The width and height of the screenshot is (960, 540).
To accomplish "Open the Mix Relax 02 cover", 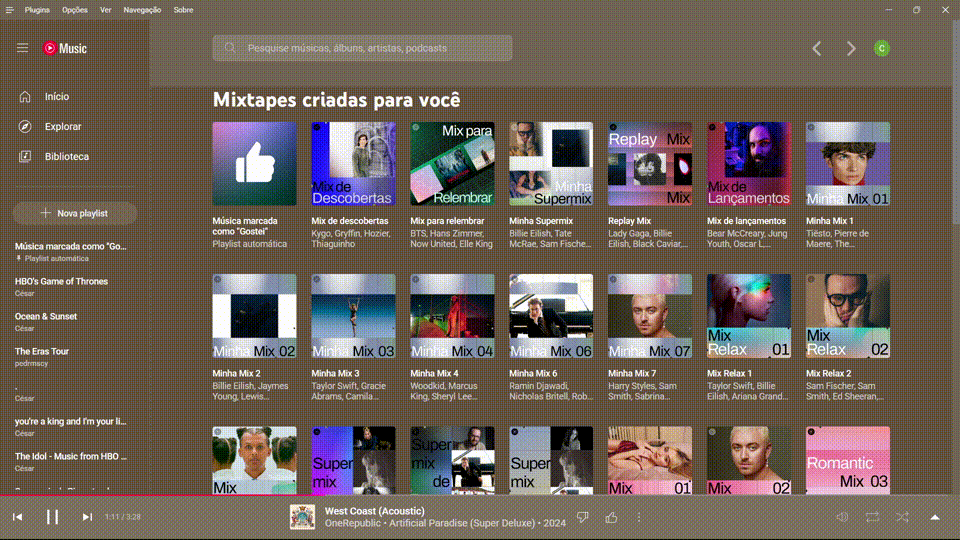I will tap(848, 316).
